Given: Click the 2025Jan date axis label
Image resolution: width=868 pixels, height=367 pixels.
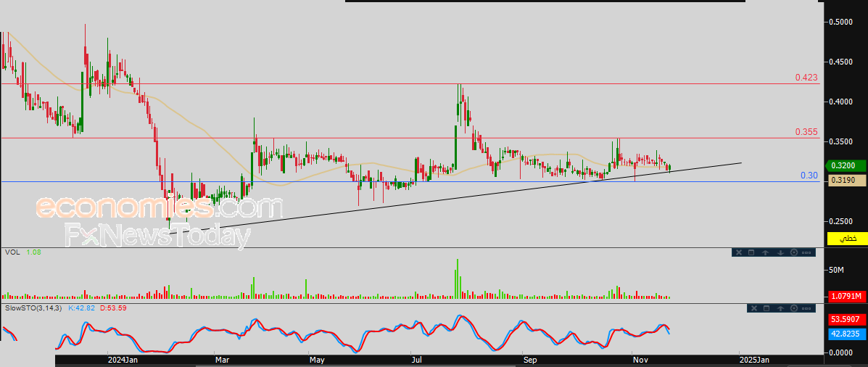Looking at the screenshot, I should (x=755, y=360).
